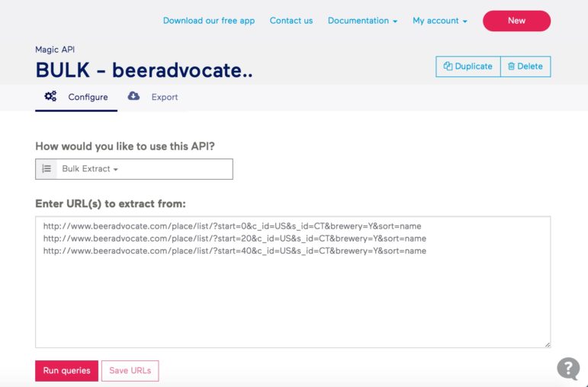Switch to the Configure tab

[76, 97]
